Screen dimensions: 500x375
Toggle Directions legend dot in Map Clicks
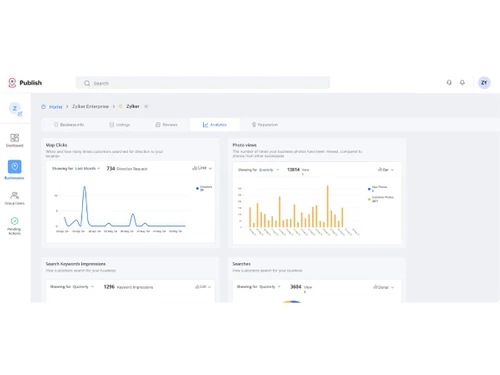197,189
